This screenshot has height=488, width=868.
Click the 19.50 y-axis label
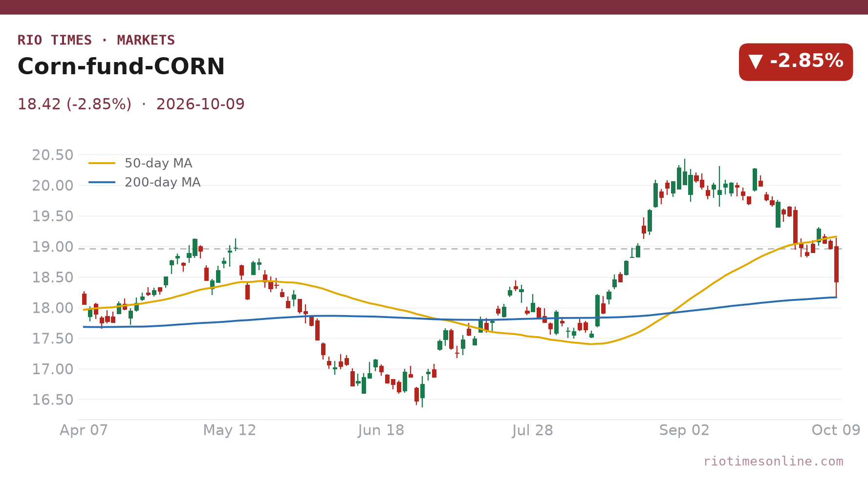53,216
